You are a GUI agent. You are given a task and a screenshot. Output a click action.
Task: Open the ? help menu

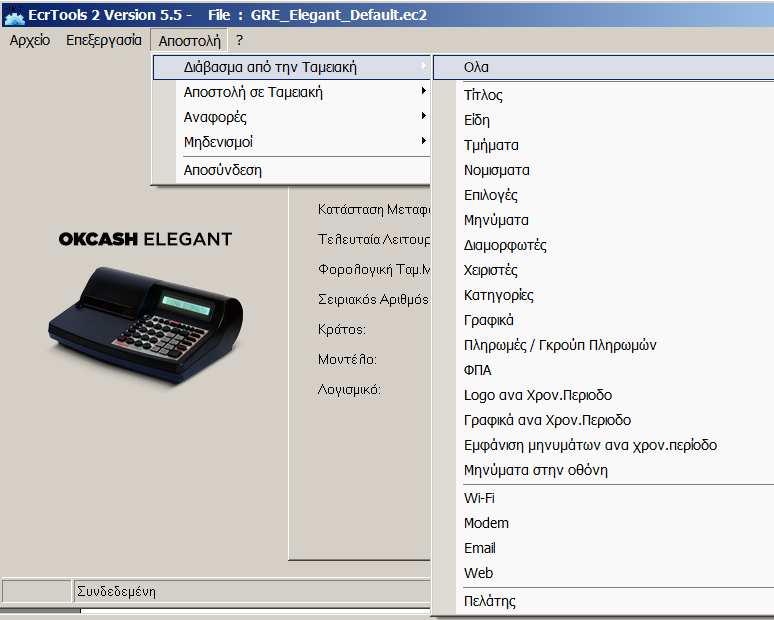coord(239,40)
